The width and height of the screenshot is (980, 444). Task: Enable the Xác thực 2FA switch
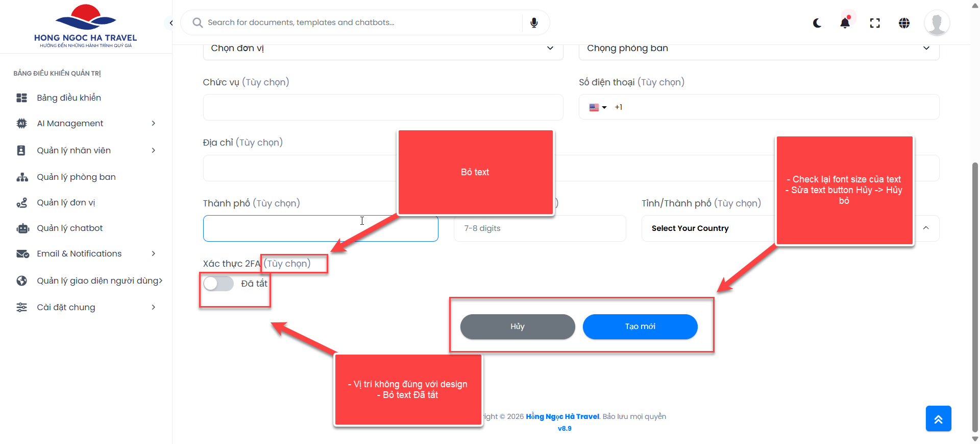point(218,284)
